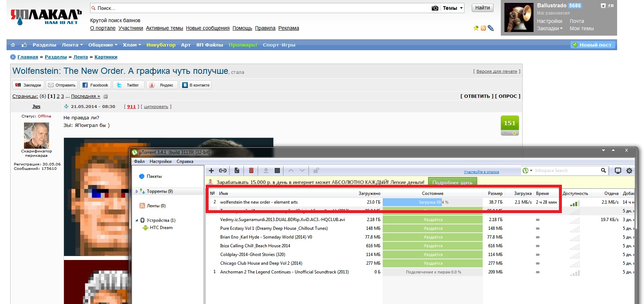Click the small page-jump icon after Последняя

coord(105,96)
